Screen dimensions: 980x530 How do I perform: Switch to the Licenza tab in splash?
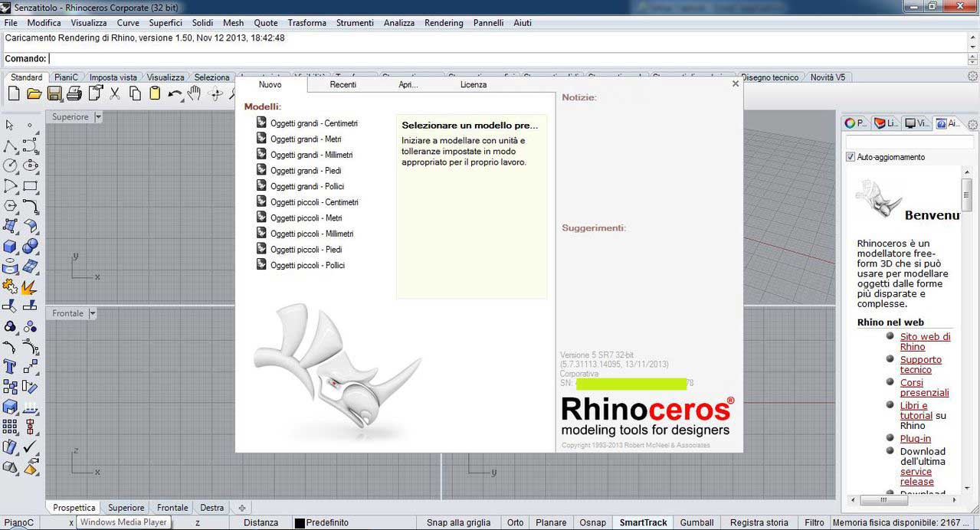click(474, 84)
